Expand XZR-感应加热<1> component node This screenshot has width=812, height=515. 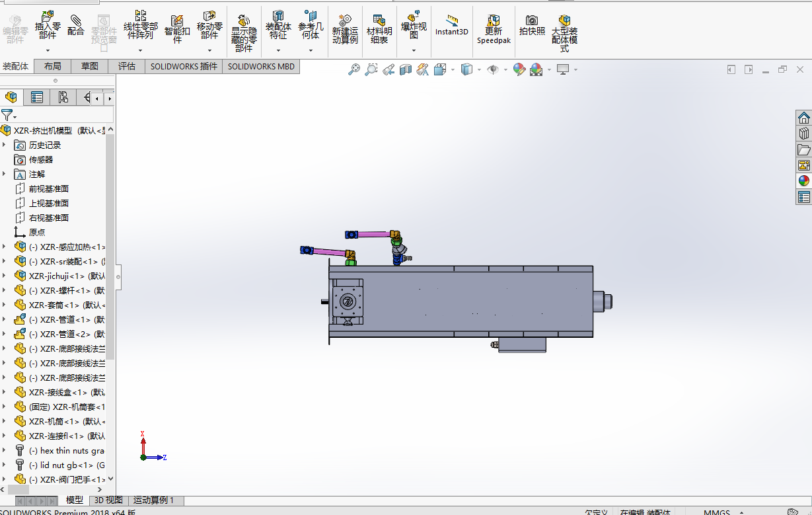[4, 247]
